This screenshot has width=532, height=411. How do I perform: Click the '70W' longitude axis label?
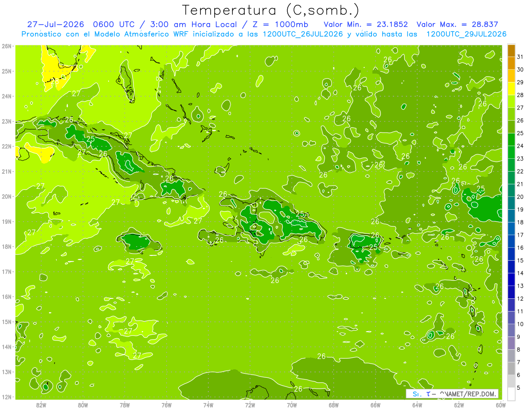coord(291,405)
